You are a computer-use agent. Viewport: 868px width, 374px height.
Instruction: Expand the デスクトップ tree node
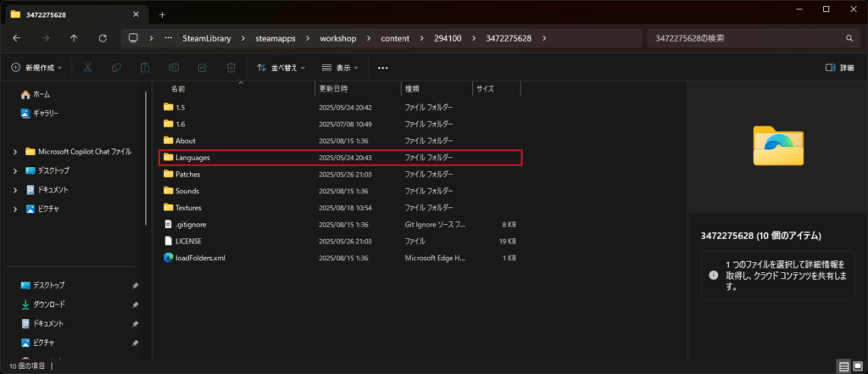coord(15,170)
